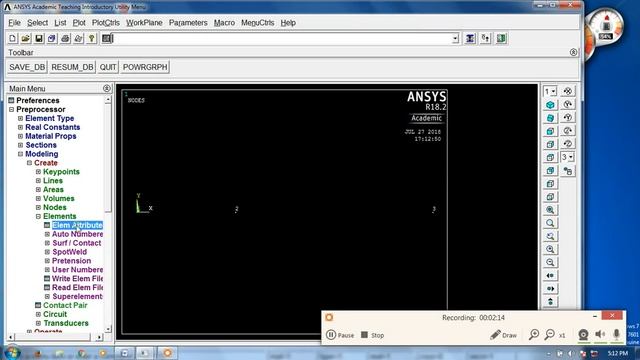Click the POWRGRPH toolbar button

click(145, 67)
